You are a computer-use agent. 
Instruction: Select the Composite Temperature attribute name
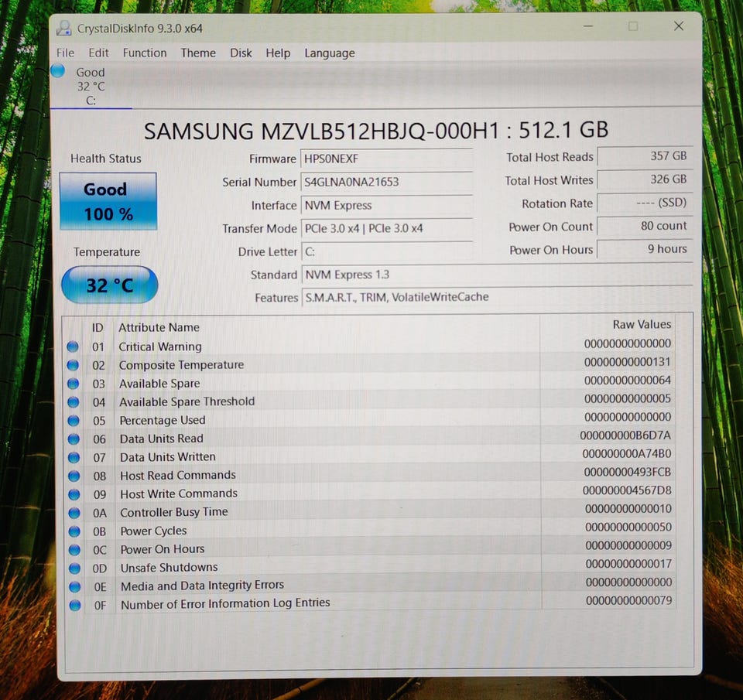pyautogui.click(x=181, y=364)
